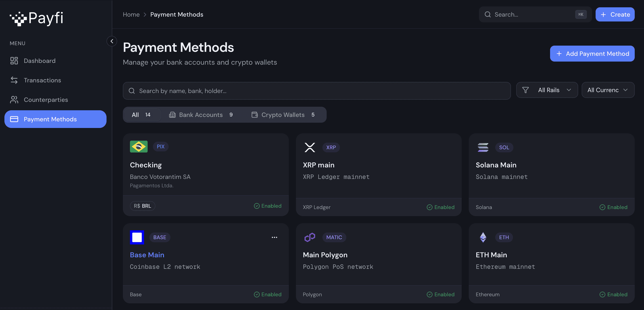This screenshot has height=310, width=644.
Task: Select the All tab showing 14
Action: (141, 115)
